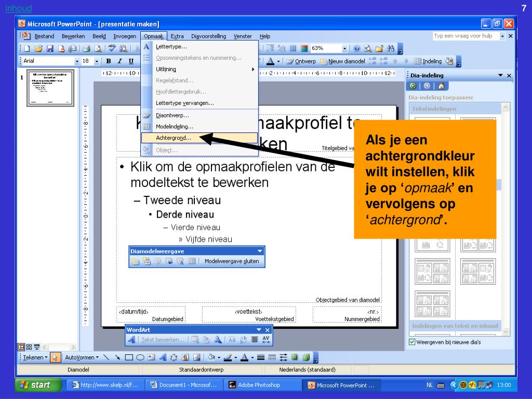The image size is (532, 399).
Task: Click WordArt character spacing AV icon
Action: [x=266, y=340]
